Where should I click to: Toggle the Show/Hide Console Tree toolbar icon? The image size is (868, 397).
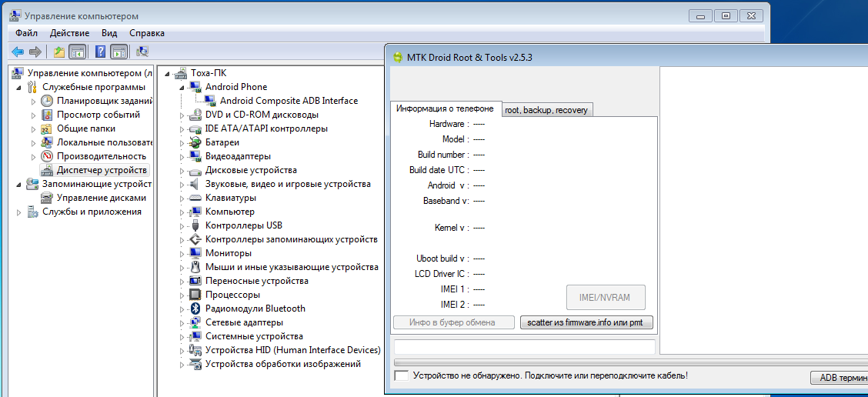(77, 52)
